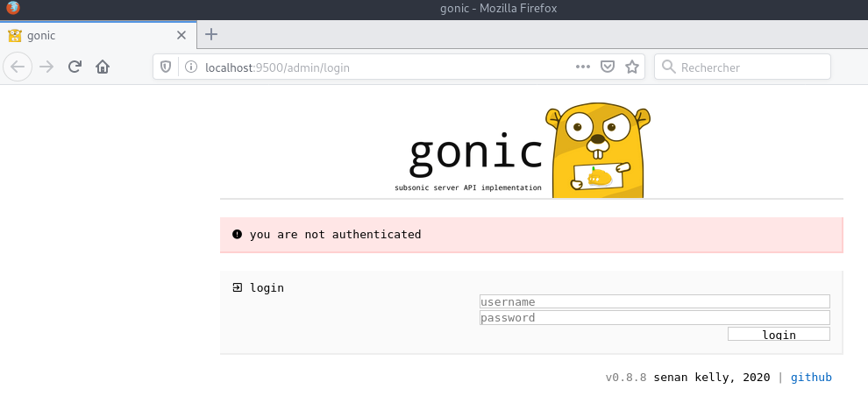Open the github link in footer
The height and width of the screenshot is (403, 868).
[811, 378]
